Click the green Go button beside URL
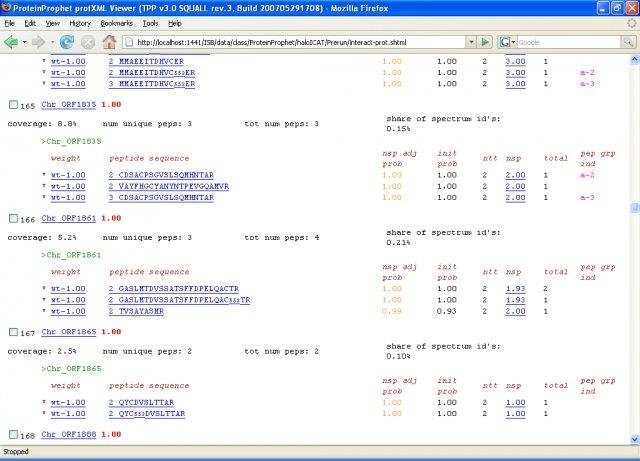 [x=484, y=42]
